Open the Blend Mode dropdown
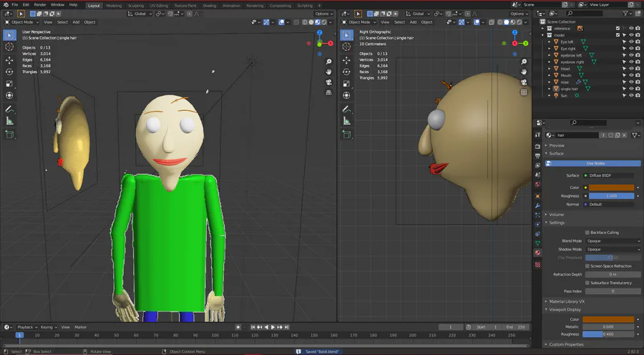 (613, 241)
